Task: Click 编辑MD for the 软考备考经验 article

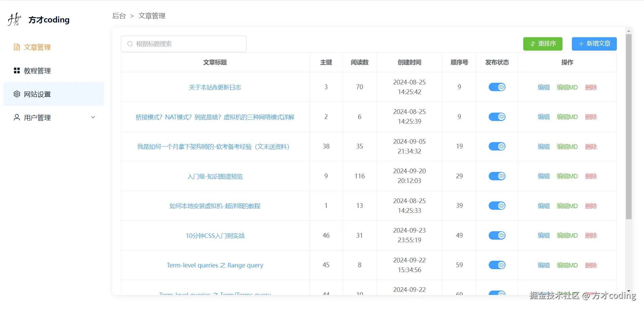Action: (567, 146)
